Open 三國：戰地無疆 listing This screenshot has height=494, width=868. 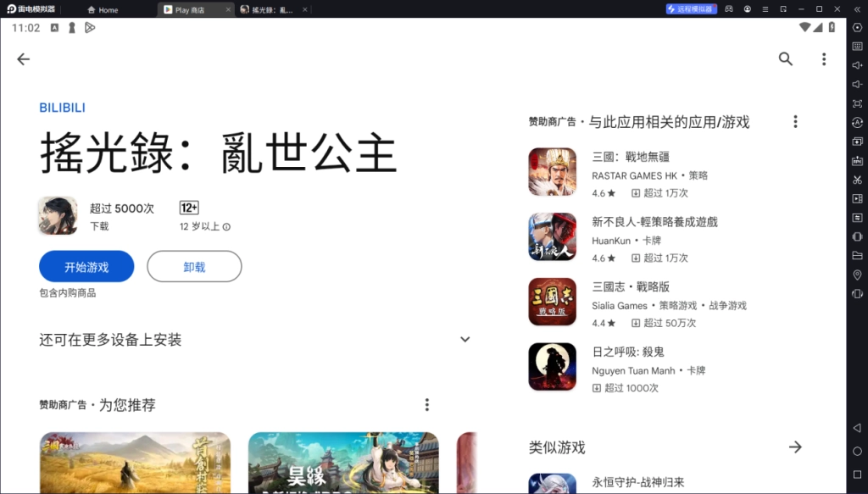[x=665, y=172]
